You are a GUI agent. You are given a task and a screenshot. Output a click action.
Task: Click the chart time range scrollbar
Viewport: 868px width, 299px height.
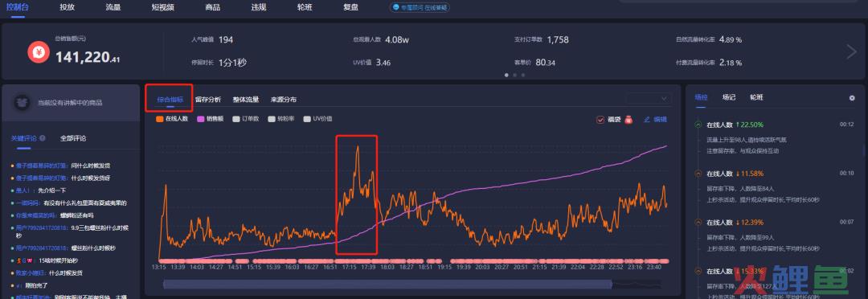(387, 284)
